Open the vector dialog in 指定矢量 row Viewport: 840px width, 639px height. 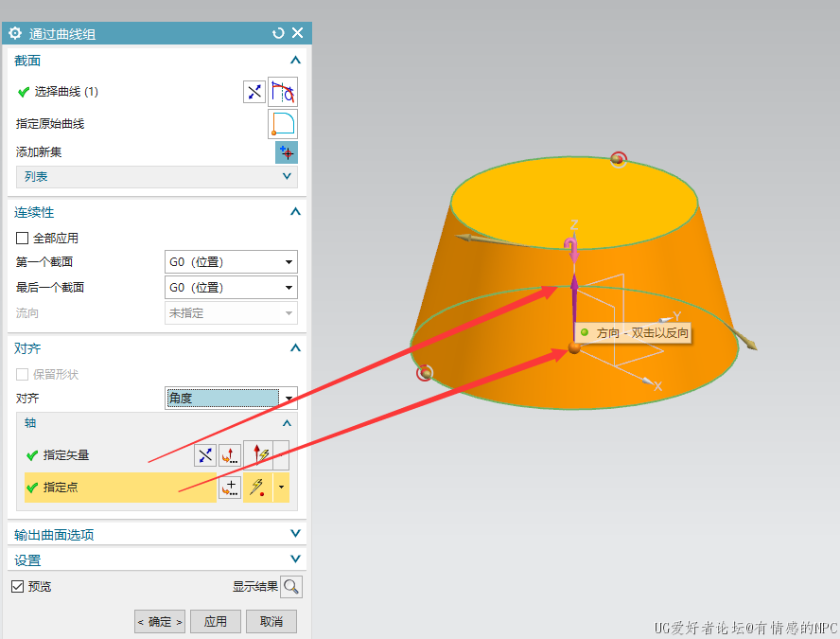click(x=230, y=455)
